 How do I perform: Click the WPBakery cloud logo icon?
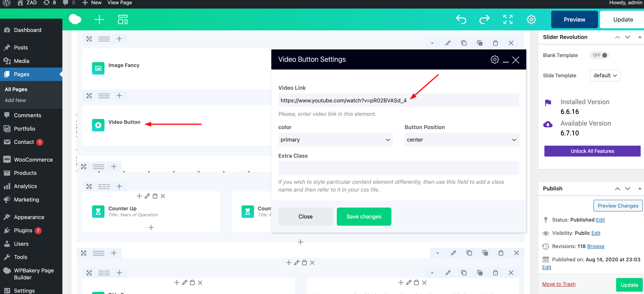[75, 19]
